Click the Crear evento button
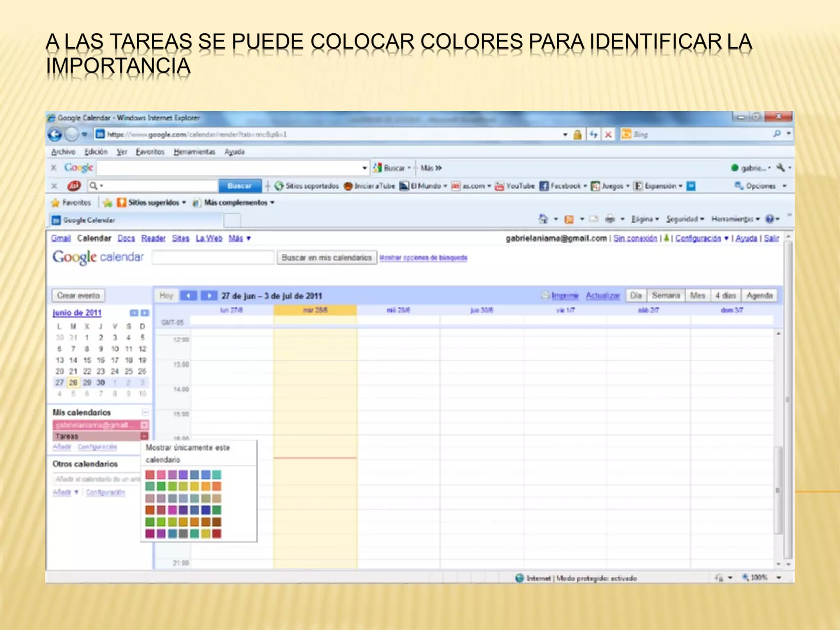The image size is (840, 630). pos(78,295)
